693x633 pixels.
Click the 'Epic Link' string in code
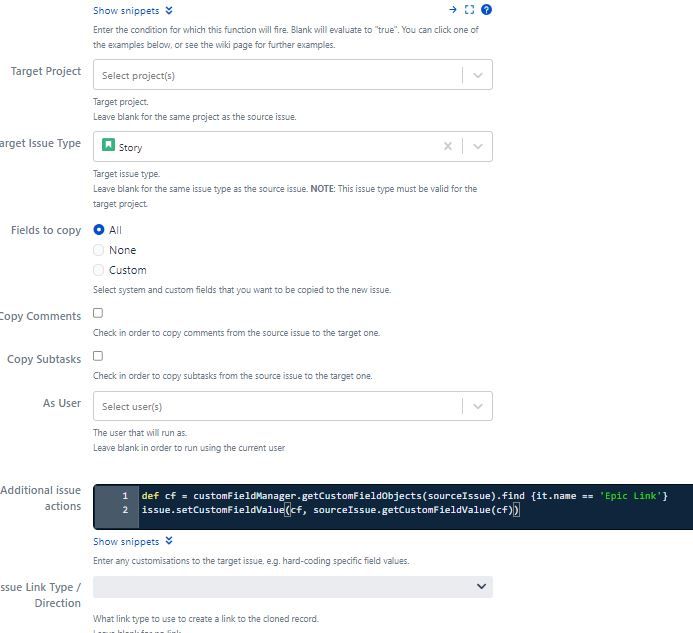click(x=630, y=496)
